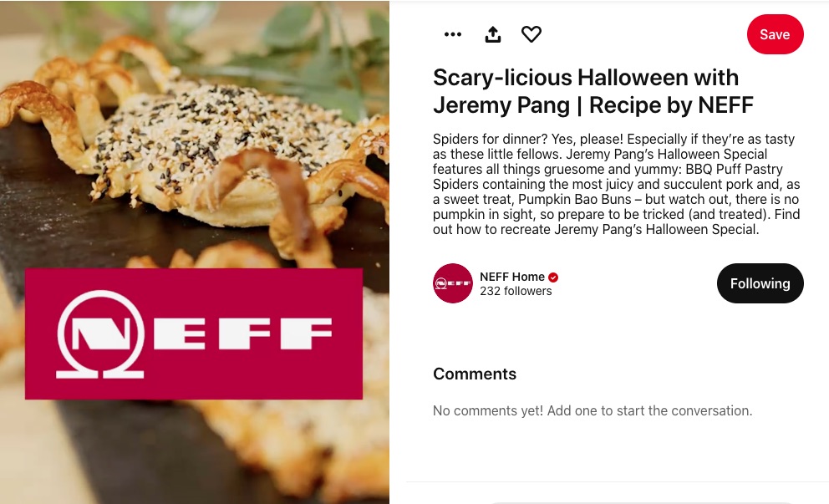Click the NEFF Home account name
This screenshot has height=504, width=829.
point(511,277)
